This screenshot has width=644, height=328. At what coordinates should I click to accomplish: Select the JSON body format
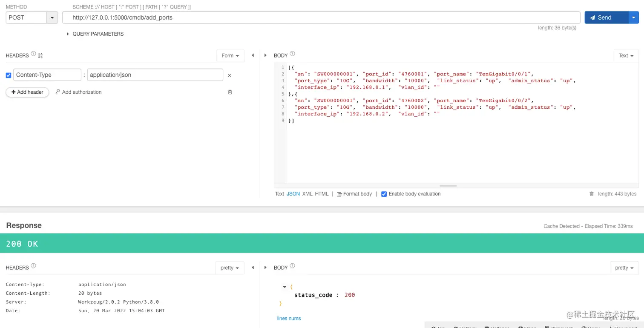coord(293,194)
